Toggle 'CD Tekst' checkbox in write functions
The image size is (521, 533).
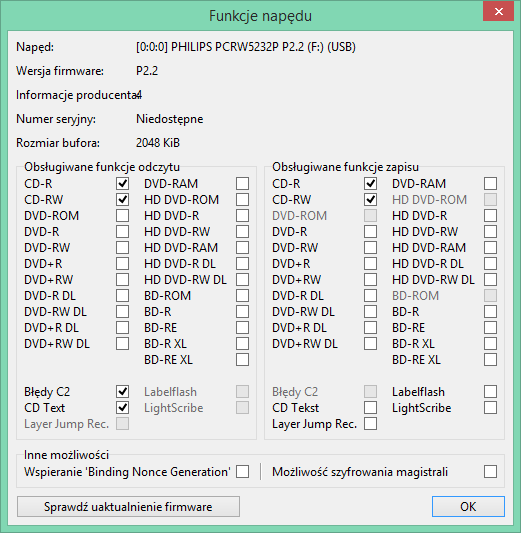pyautogui.click(x=370, y=408)
